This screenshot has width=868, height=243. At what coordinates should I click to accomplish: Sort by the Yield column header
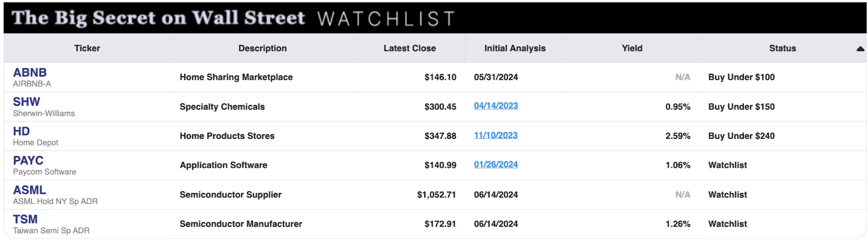(632, 48)
